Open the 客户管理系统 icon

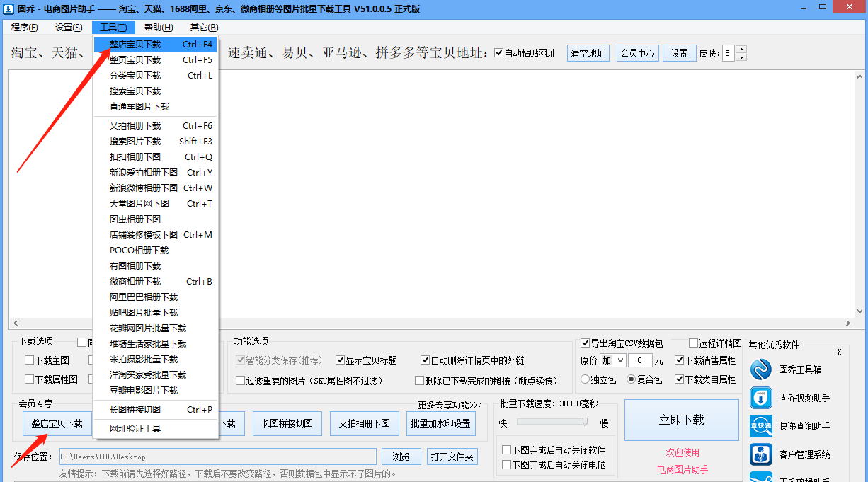(761, 454)
